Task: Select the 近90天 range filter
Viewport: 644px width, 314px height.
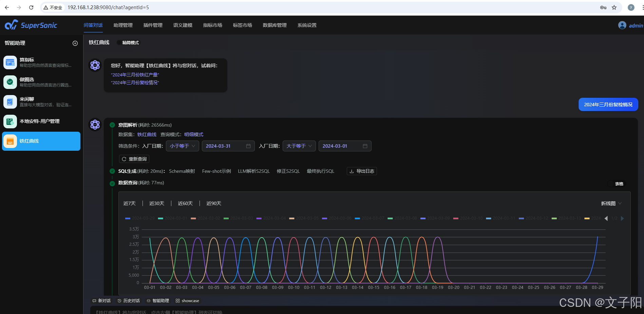Action: point(214,203)
